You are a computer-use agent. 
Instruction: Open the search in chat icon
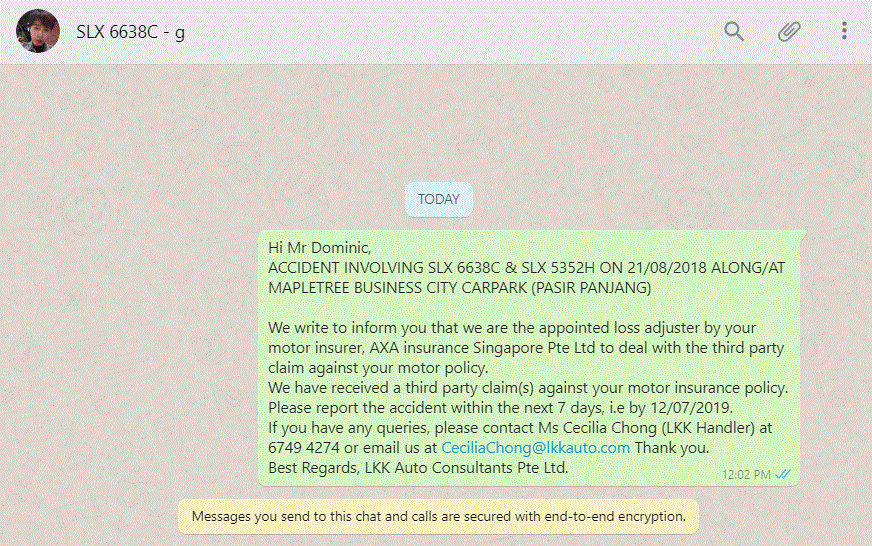coord(734,31)
